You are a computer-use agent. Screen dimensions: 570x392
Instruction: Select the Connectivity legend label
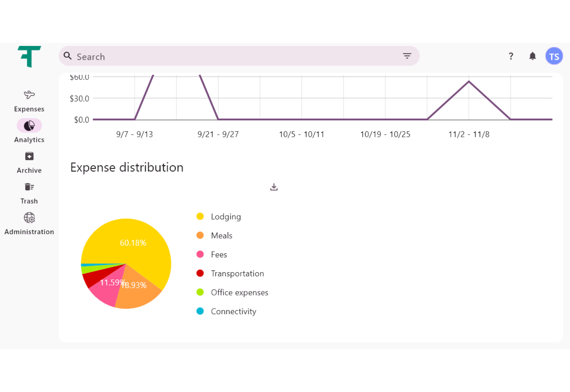[x=233, y=311]
